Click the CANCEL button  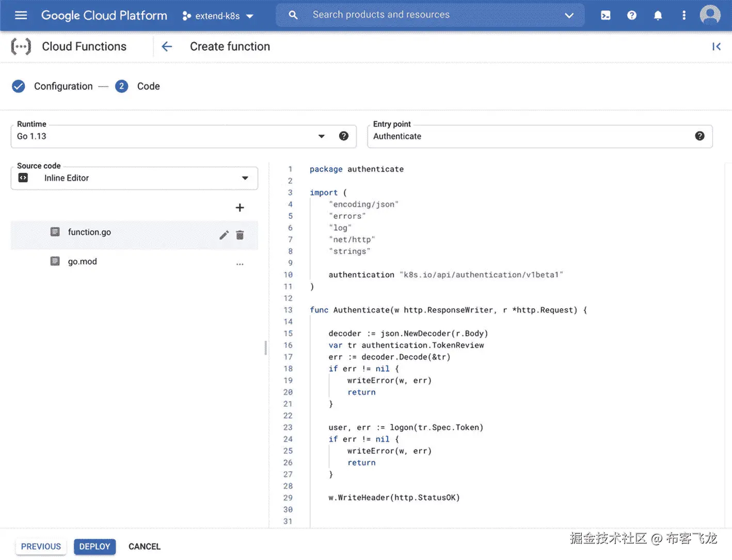point(145,547)
